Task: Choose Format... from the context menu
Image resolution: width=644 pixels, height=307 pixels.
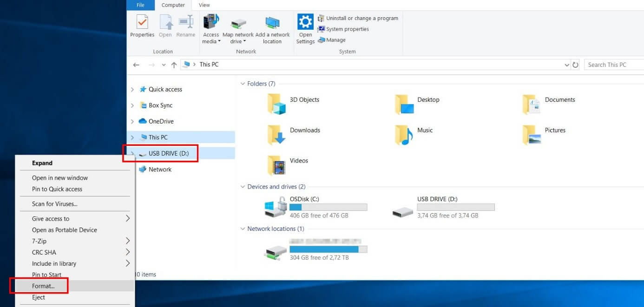Action: [x=43, y=286]
